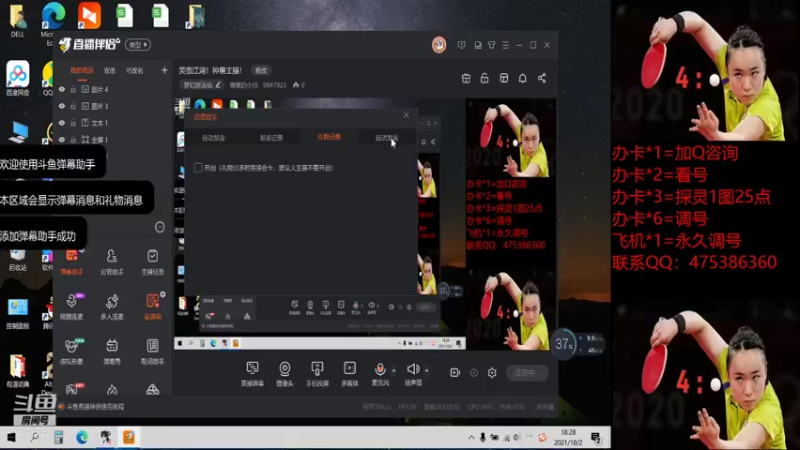
Task: Click the unlock icon in the top-right toolbar
Action: point(484,78)
